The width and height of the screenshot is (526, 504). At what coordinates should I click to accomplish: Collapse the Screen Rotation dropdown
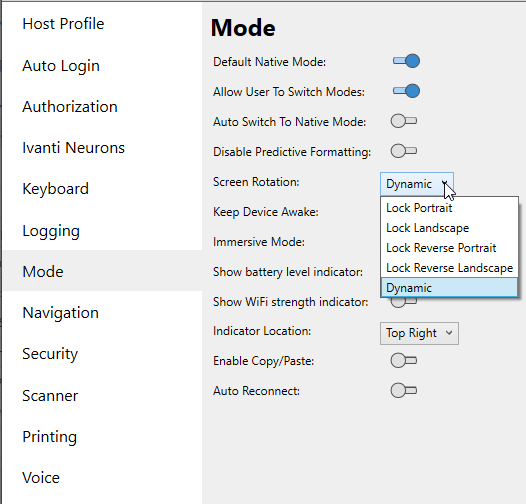pyautogui.click(x=417, y=184)
